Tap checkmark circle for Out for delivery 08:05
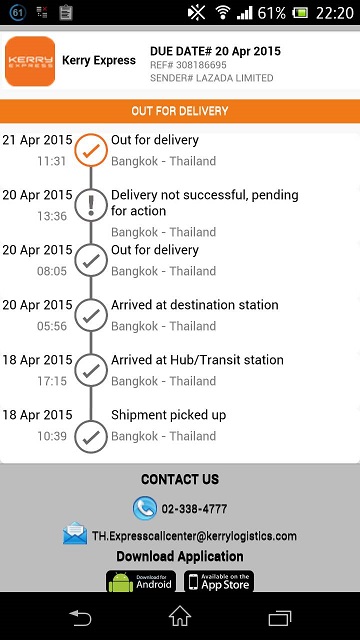Screen dimensions: 360x640 91,260
